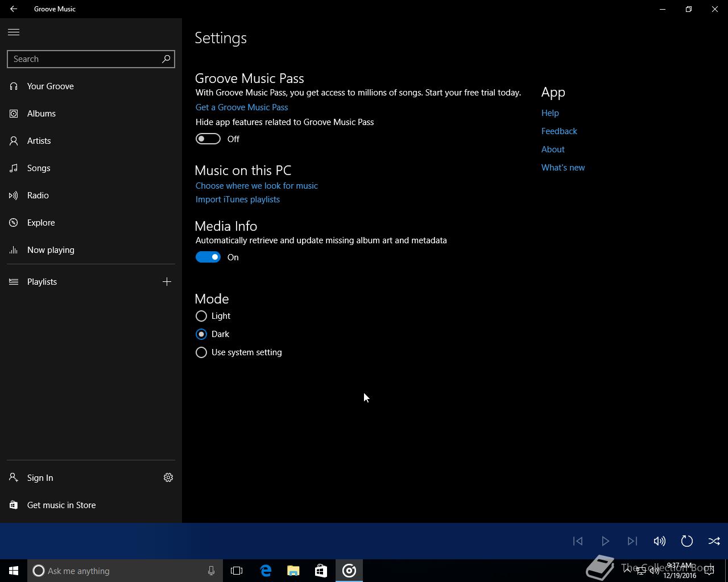This screenshot has width=728, height=582.
Task: Show the Now playing view
Action: tap(91, 250)
